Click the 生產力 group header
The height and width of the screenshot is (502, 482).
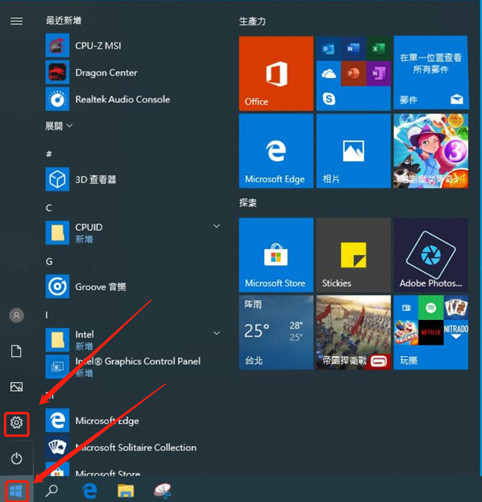252,21
